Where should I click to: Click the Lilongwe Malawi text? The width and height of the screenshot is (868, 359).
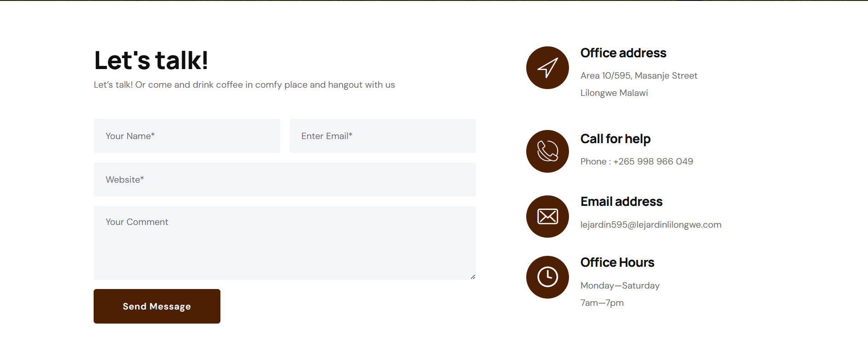614,93
